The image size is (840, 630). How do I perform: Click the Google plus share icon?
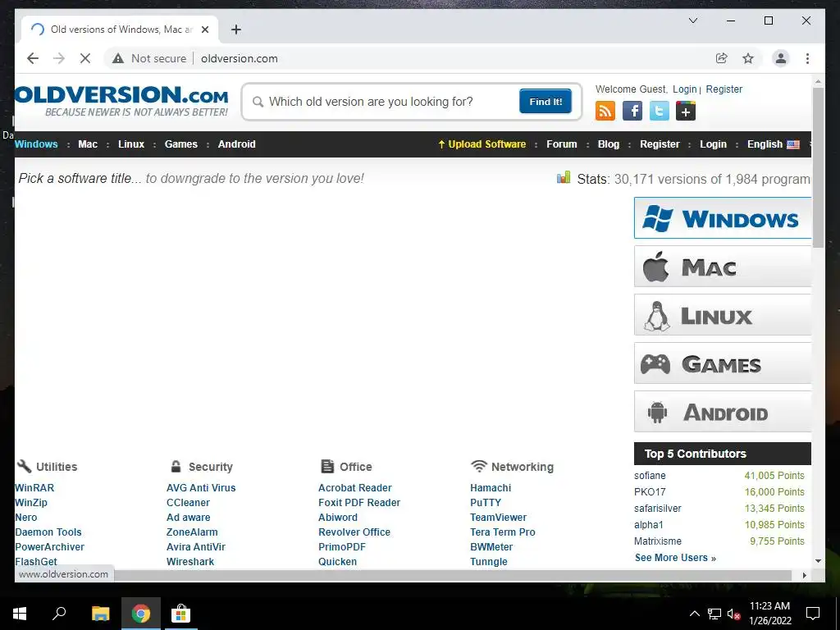[x=686, y=111]
